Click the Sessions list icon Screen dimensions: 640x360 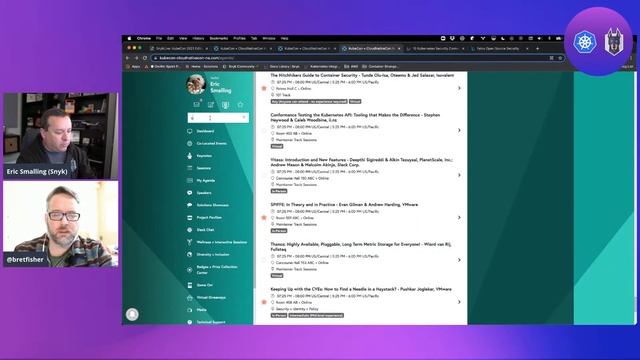(190, 168)
